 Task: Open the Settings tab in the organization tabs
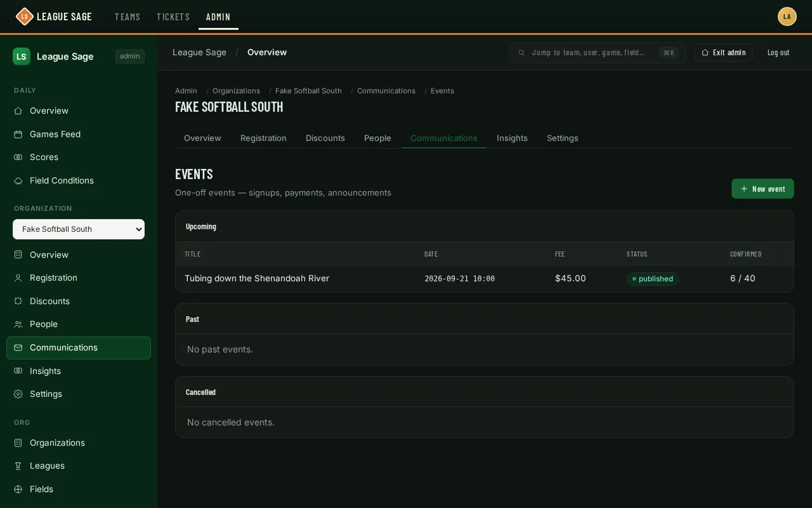563,138
